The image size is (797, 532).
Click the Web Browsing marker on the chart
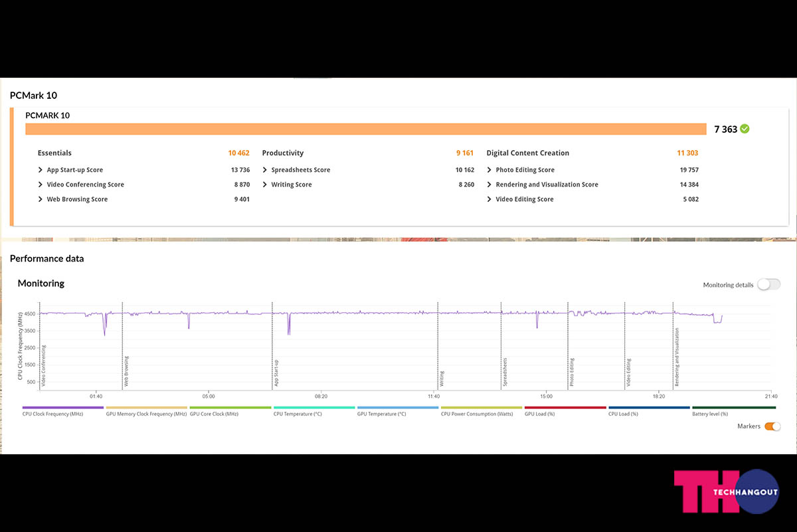[126, 371]
